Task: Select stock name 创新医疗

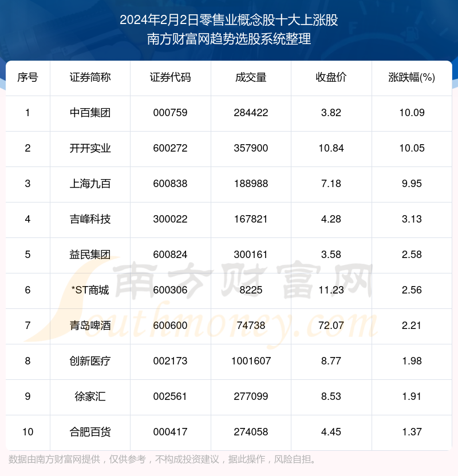Action: 90,361
